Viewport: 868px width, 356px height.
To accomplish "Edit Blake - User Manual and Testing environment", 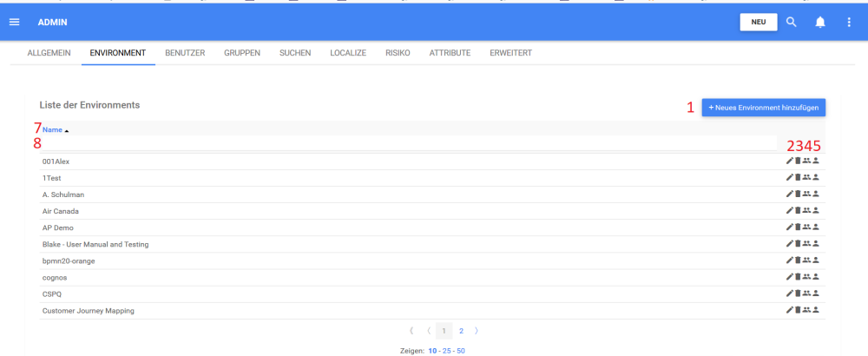I will (790, 244).
